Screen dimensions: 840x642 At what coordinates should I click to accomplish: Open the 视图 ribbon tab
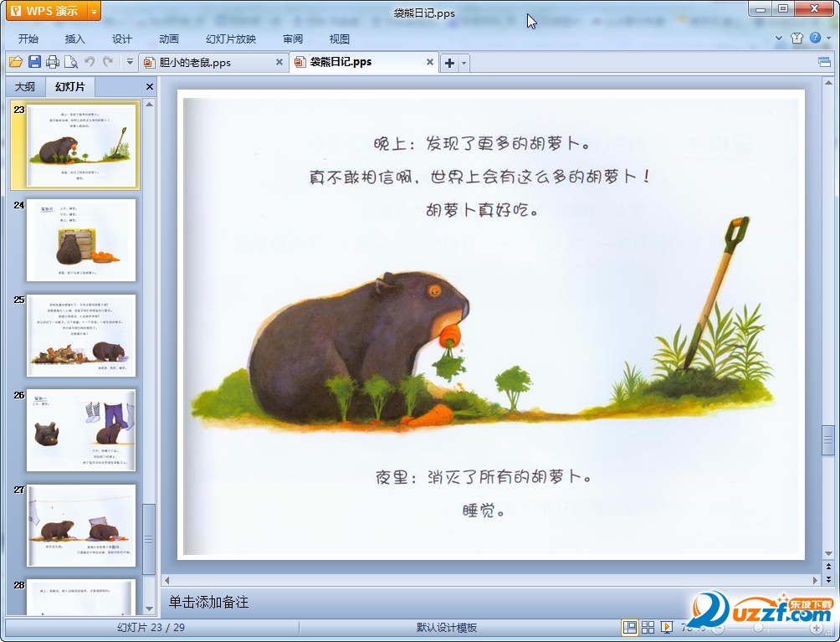[339, 39]
